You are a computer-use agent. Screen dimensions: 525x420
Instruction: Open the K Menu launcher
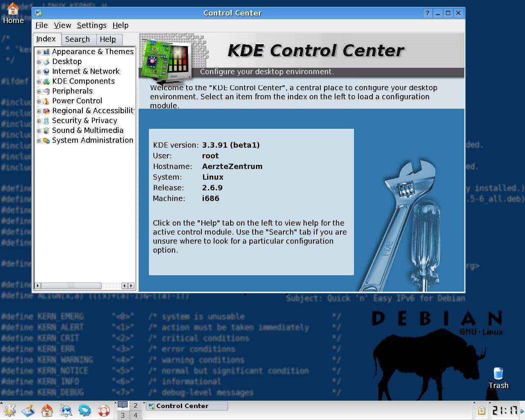[9, 410]
